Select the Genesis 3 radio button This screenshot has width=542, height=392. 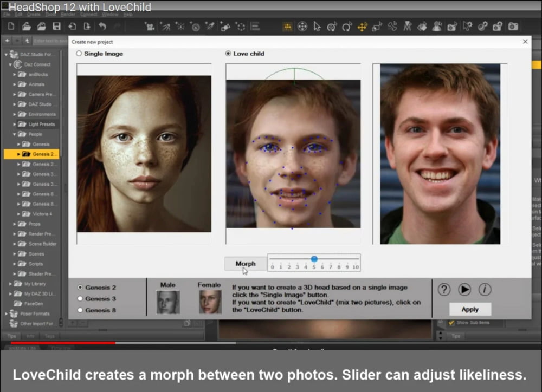tap(80, 299)
